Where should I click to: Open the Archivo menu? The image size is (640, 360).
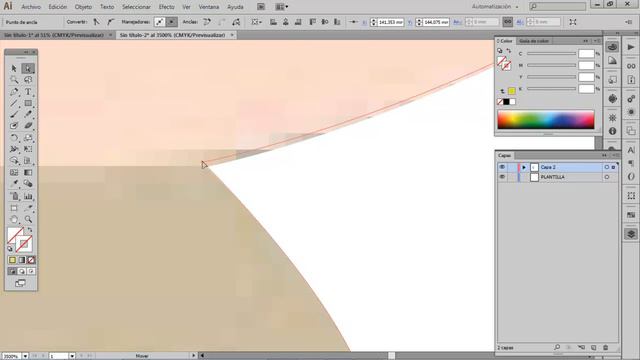click(x=31, y=7)
